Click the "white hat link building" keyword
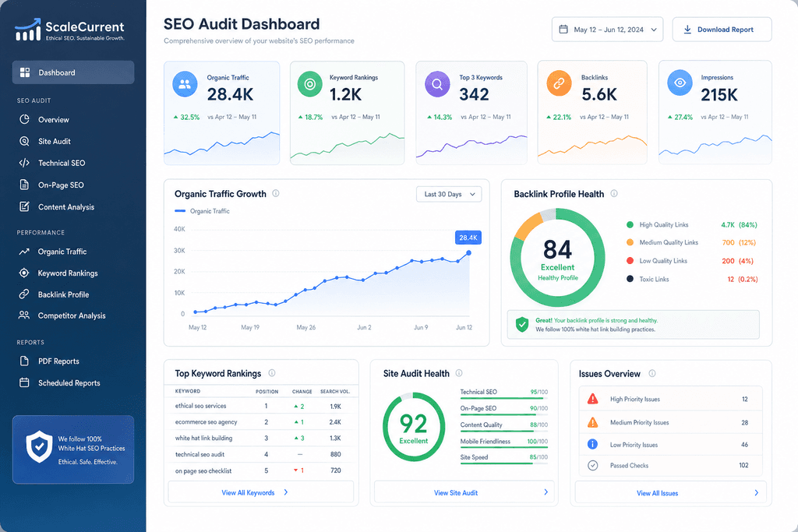Screen dimensions: 798x532 [203, 438]
